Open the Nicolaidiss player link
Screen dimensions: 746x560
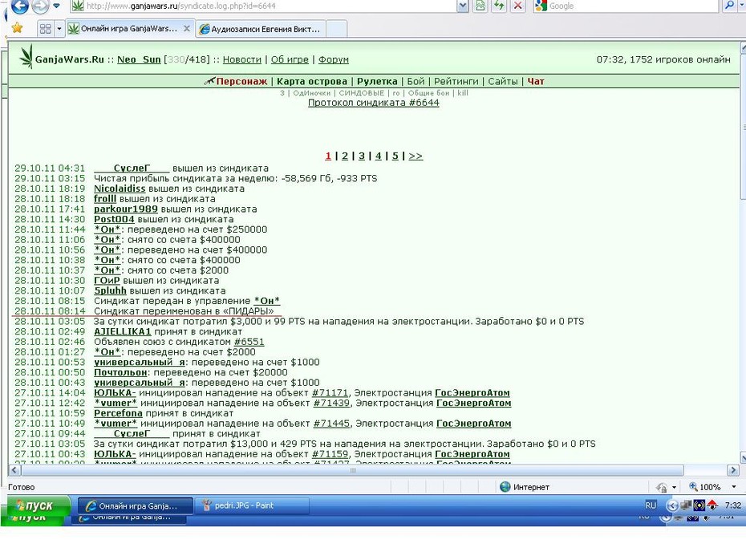coord(120,189)
